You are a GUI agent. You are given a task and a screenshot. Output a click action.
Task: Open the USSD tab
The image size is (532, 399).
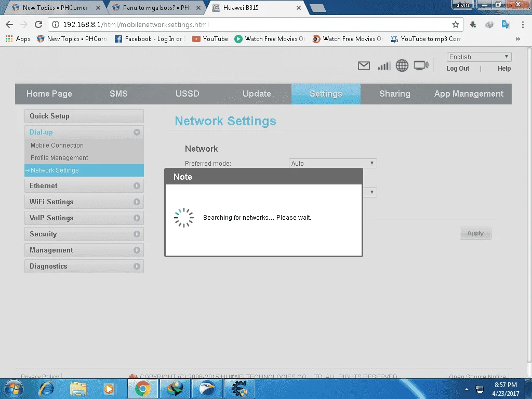(187, 94)
